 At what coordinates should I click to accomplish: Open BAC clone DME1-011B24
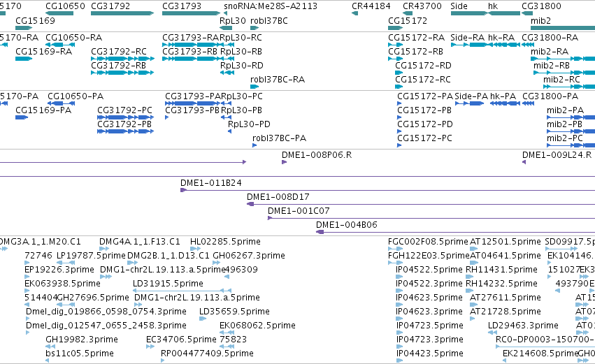(x=211, y=183)
